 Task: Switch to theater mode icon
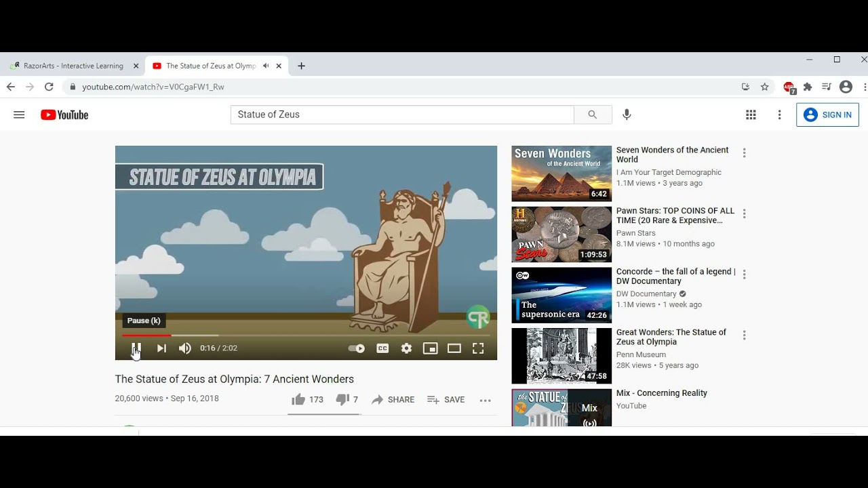click(454, 348)
